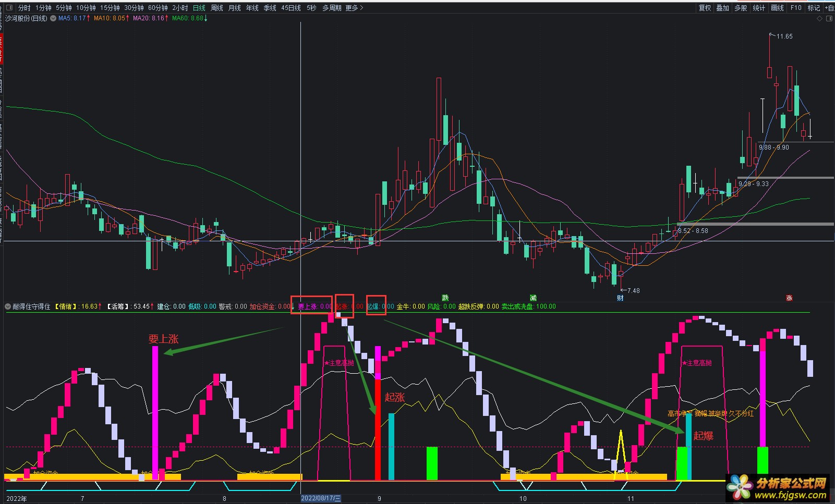Image resolution: width=835 pixels, height=504 pixels.
Task: Click the 2022年 axis label
Action: point(16,499)
